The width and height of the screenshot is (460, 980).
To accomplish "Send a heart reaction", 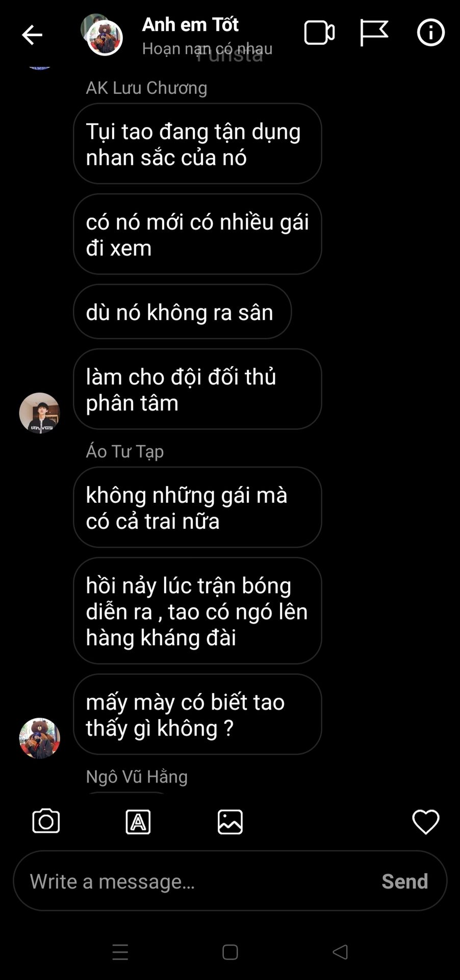I will 426,822.
